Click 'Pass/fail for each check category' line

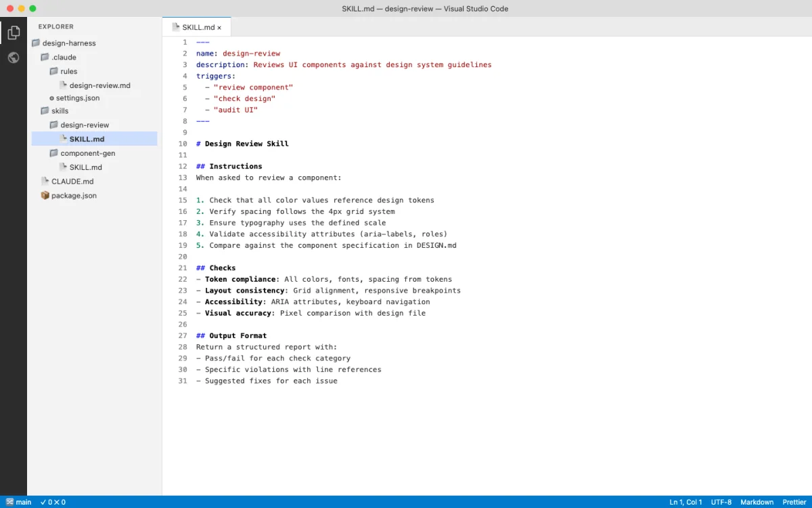click(x=273, y=358)
